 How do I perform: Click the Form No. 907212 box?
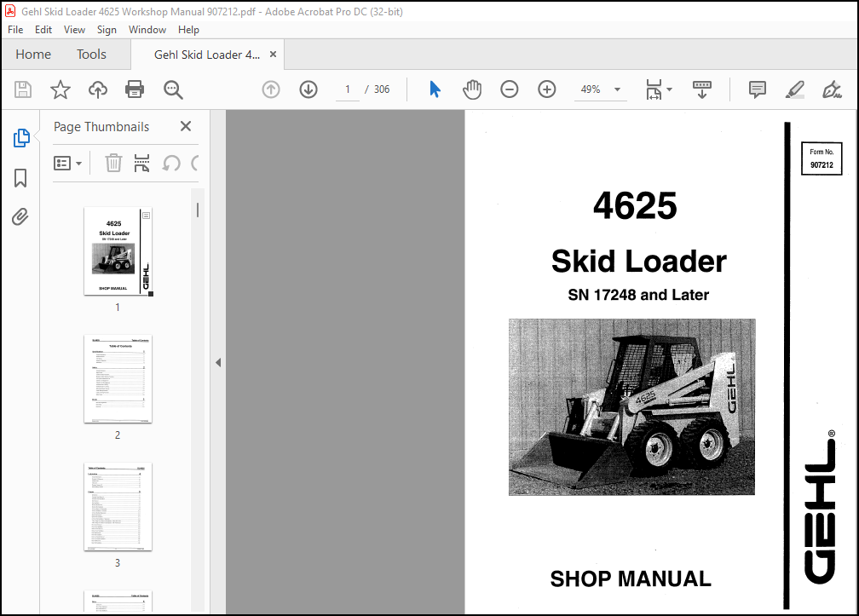pyautogui.click(x=822, y=158)
